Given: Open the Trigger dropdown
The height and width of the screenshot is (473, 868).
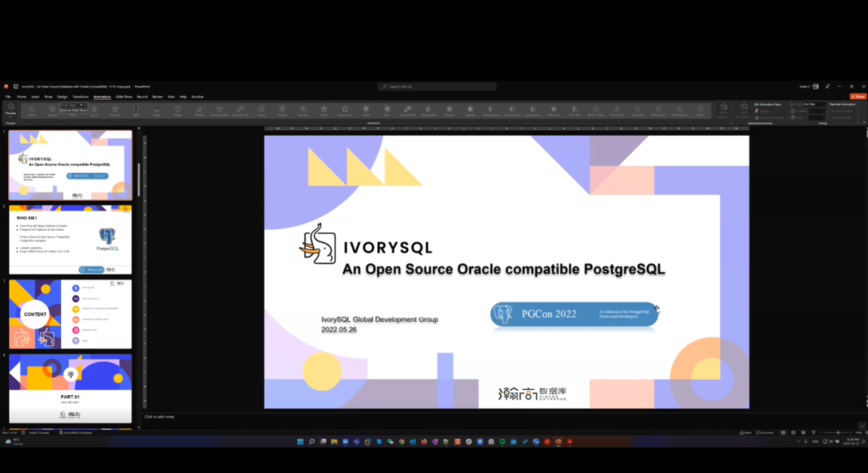Looking at the screenshot, I should [764, 111].
